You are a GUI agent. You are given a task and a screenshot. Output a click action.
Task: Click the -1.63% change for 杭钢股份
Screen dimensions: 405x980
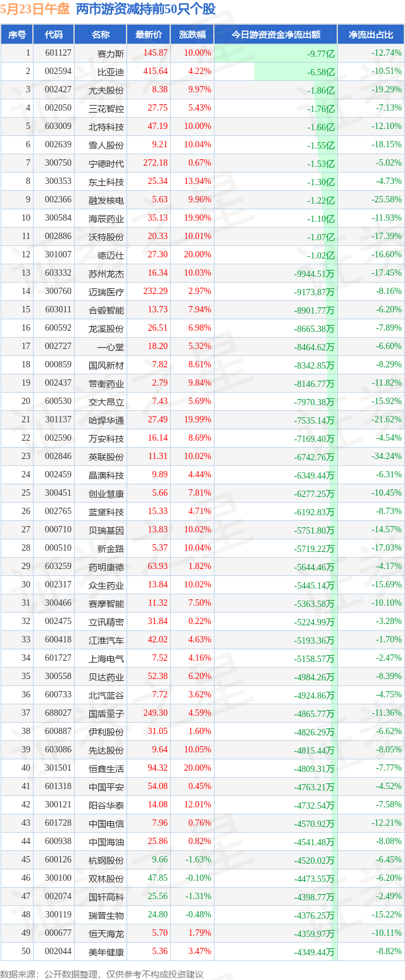click(x=199, y=860)
